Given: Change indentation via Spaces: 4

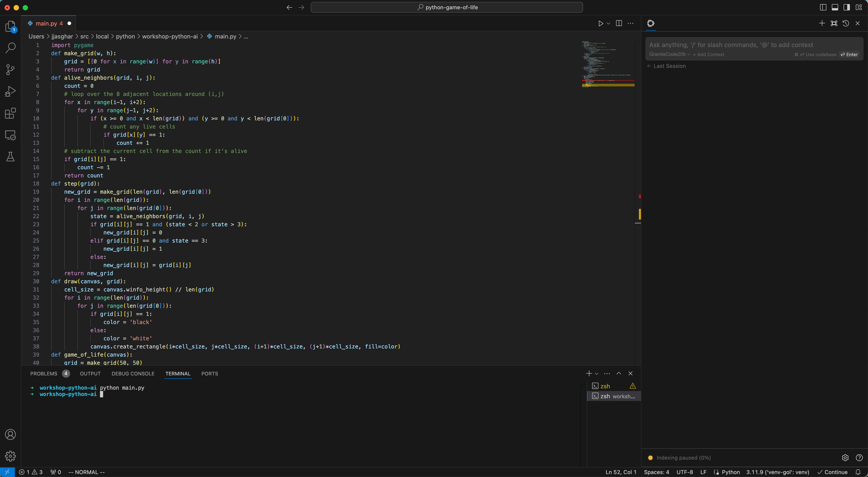Looking at the screenshot, I should point(656,472).
